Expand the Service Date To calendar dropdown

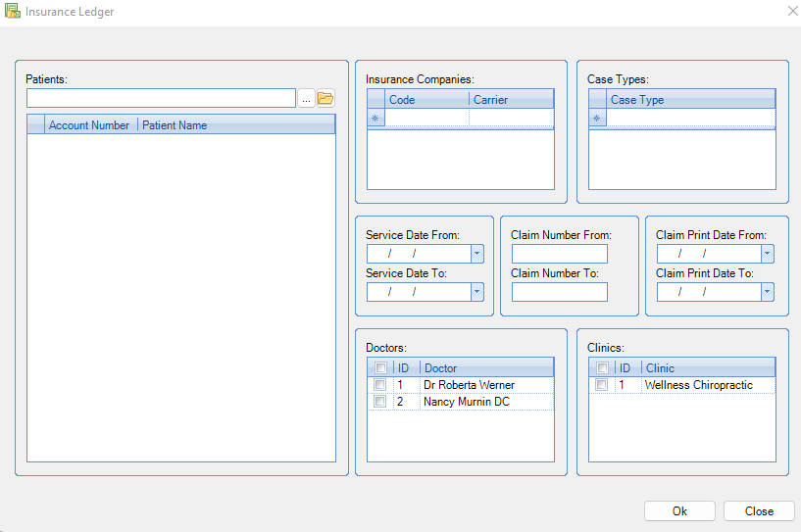coord(476,292)
